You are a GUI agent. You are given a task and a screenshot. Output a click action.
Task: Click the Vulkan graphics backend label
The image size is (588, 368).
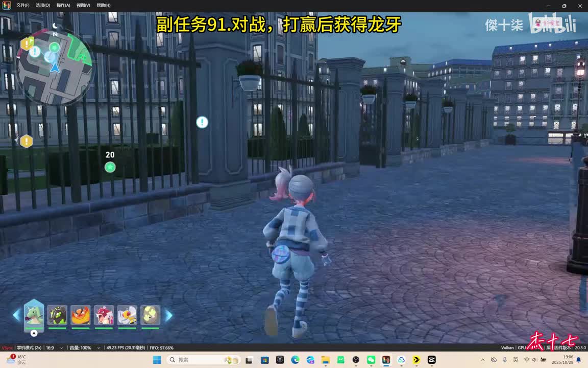point(507,348)
